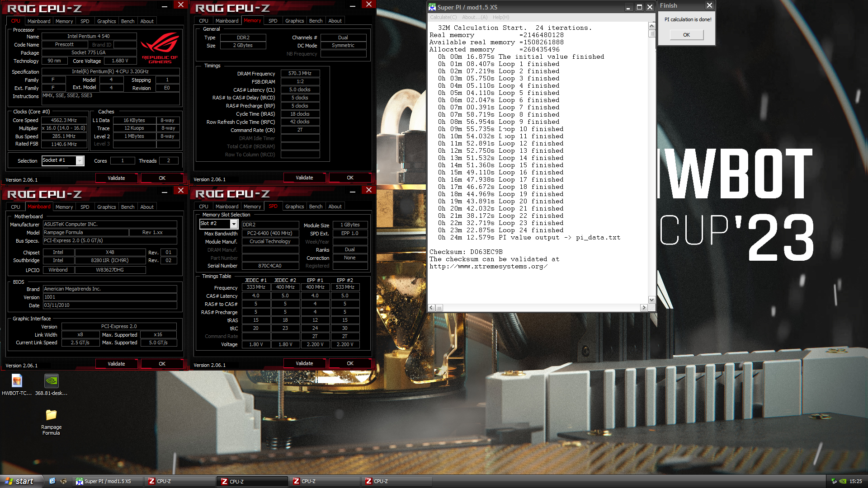Select CPU tab in the Motherboard CPU-Z window
Image resolution: width=868 pixels, height=488 pixels.
point(16,207)
